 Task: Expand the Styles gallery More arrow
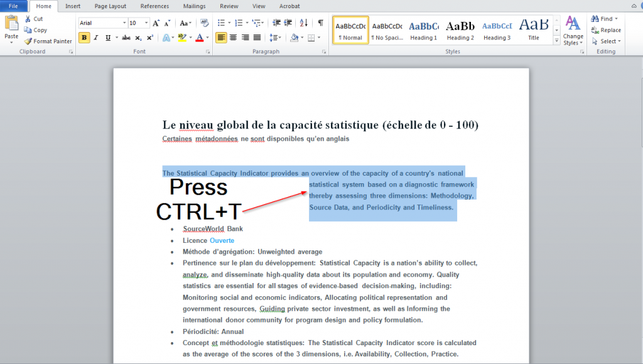click(556, 40)
